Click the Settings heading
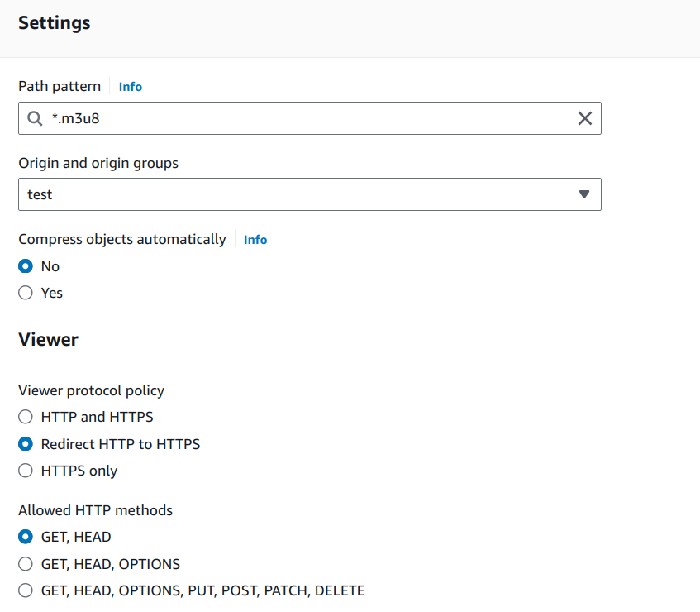This screenshot has height=612, width=700. [54, 23]
